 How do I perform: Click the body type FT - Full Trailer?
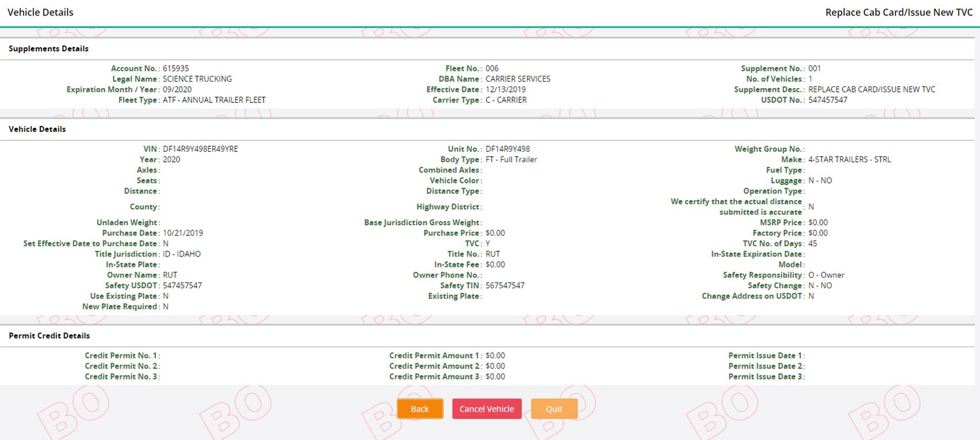coord(511,160)
